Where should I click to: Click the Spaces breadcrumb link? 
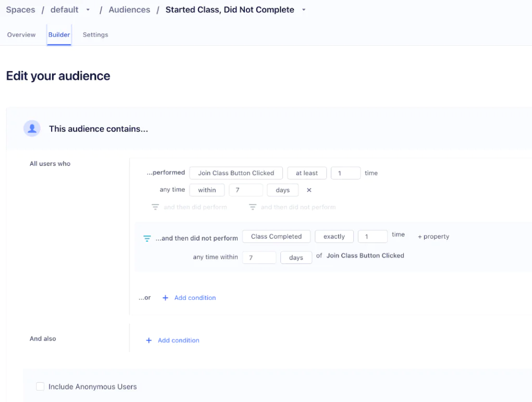pyautogui.click(x=20, y=10)
